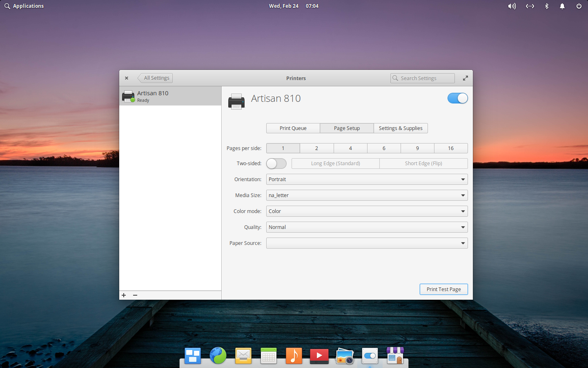Disable the Artisan 810 printer toggle

(x=458, y=98)
